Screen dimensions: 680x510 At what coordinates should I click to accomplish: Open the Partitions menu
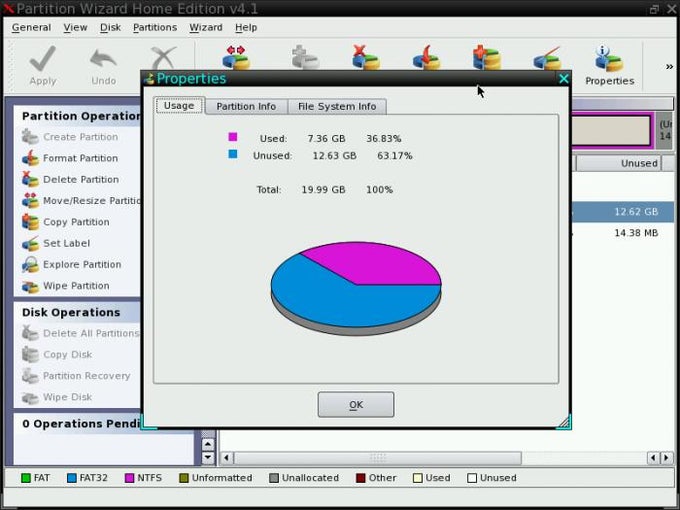click(155, 27)
